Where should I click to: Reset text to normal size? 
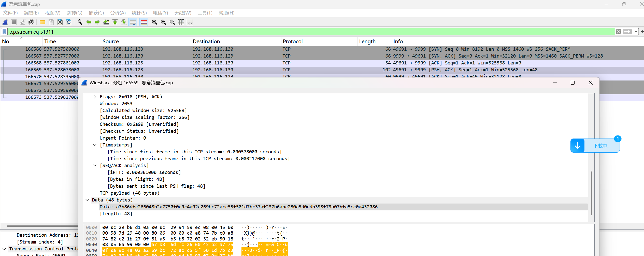coord(172,22)
